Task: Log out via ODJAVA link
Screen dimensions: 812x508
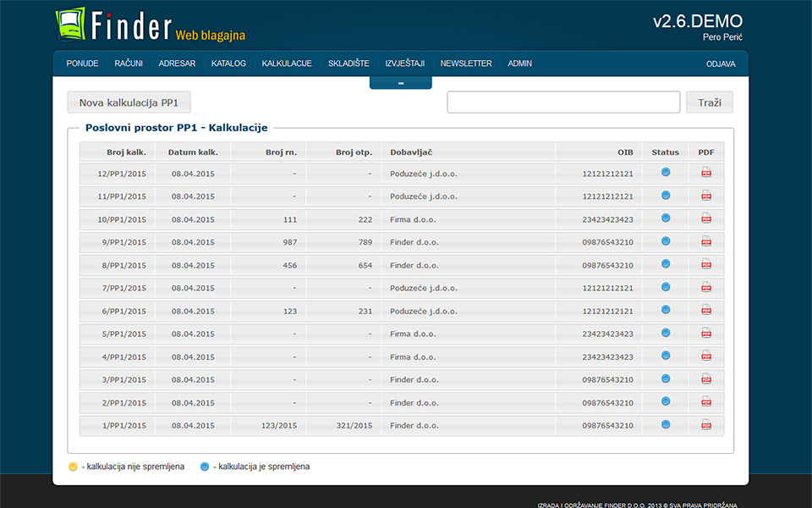Action: click(721, 63)
